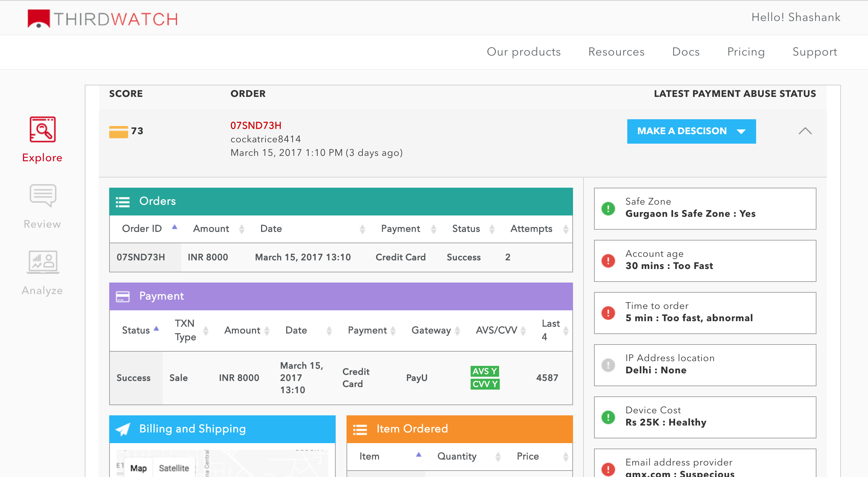Collapse order details with chevron arrow
The height and width of the screenshot is (477, 868).
805,131
